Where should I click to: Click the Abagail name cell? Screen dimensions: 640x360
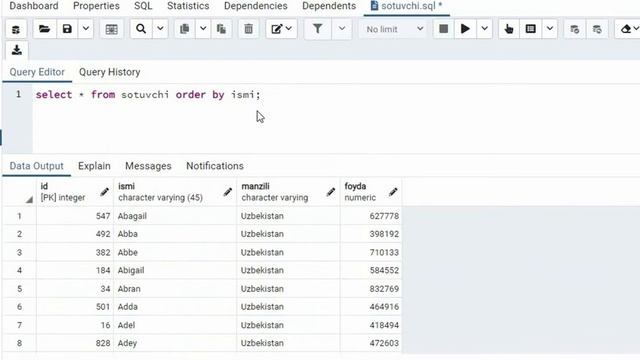click(x=175, y=216)
